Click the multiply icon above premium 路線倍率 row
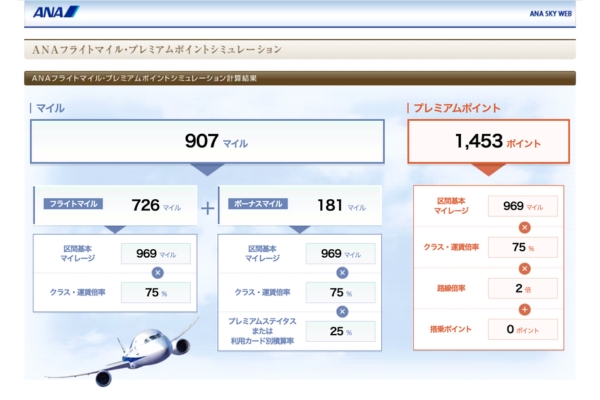 [524, 268]
